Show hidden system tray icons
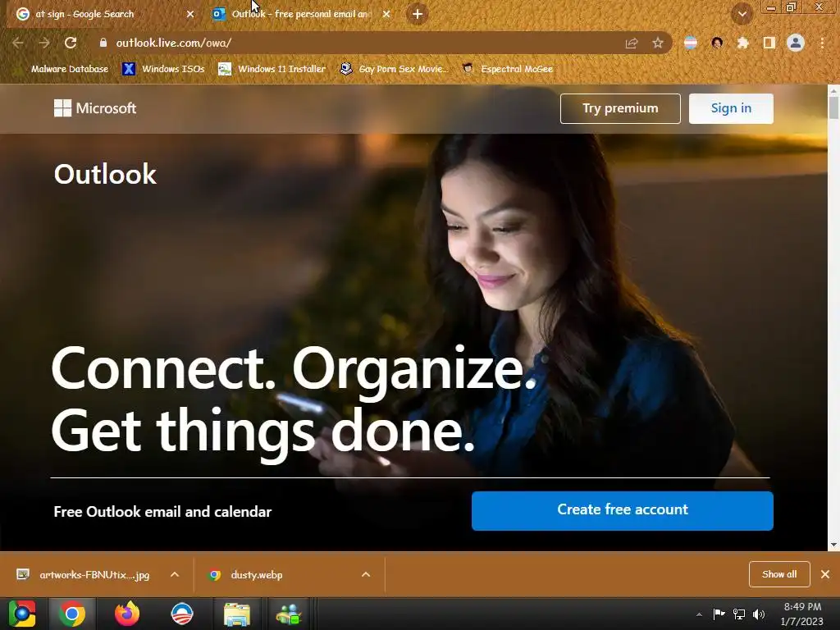Image resolution: width=840 pixels, height=630 pixels. point(699,614)
